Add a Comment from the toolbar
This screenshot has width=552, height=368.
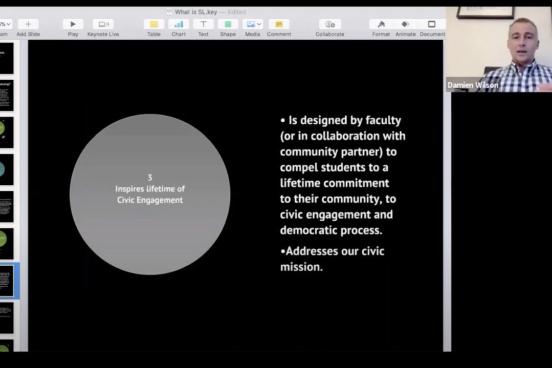pyautogui.click(x=279, y=24)
